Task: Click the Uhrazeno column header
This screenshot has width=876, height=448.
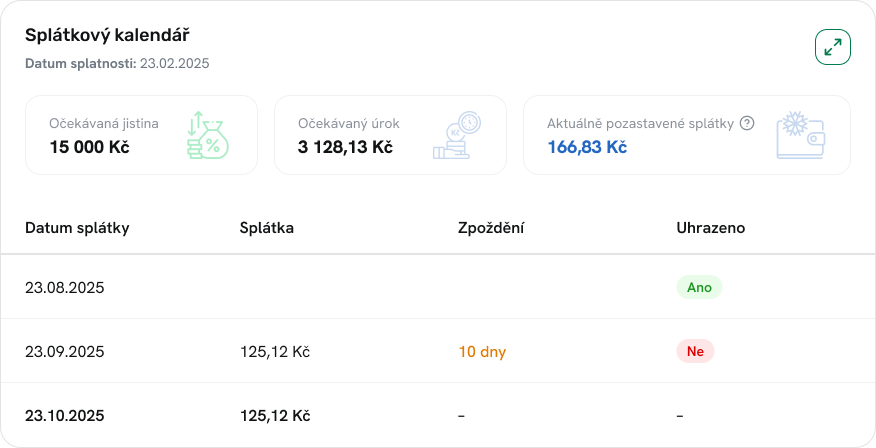Action: (x=710, y=228)
